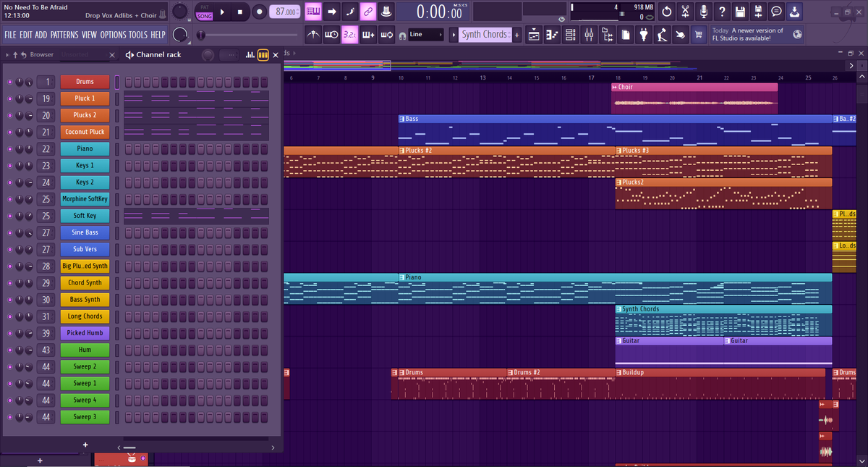The height and width of the screenshot is (467, 868).
Task: Click the download/export icon in top toolbar
Action: click(x=796, y=12)
